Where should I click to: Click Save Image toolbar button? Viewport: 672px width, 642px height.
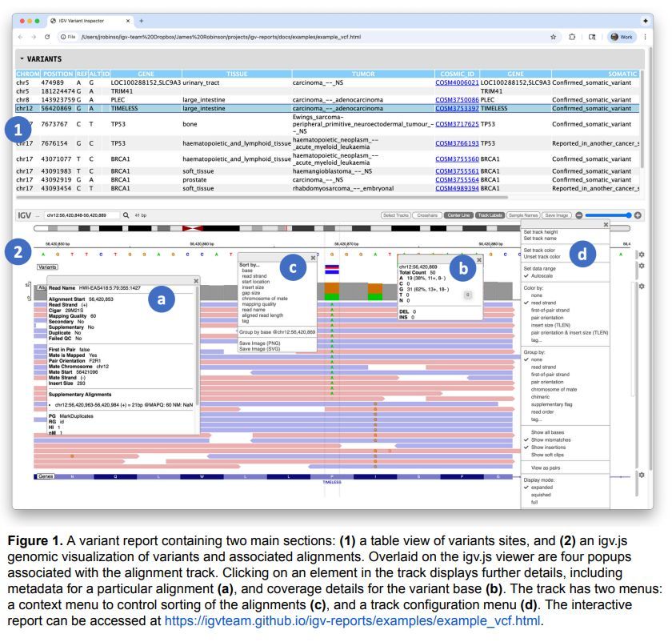556,215
